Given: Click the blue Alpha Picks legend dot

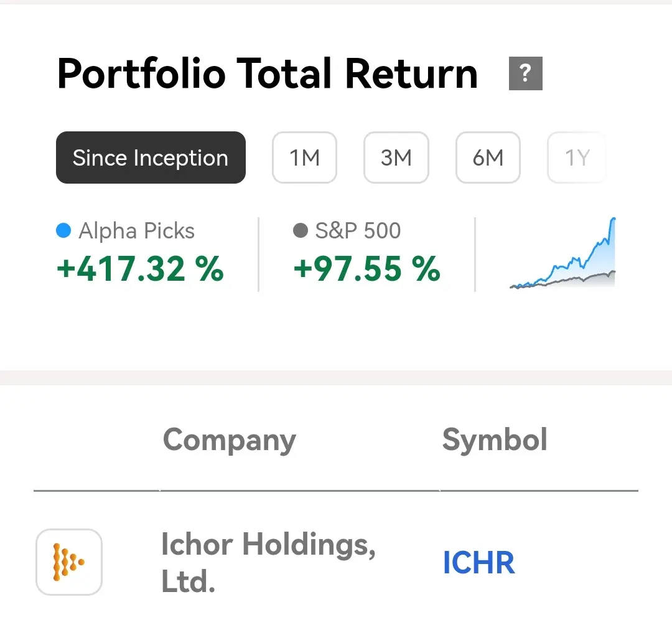Looking at the screenshot, I should (63, 230).
